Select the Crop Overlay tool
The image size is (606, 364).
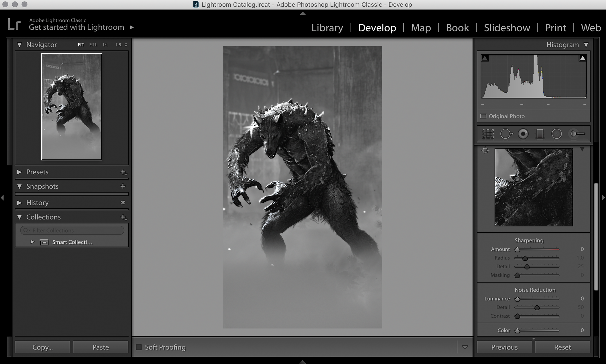[x=488, y=134]
